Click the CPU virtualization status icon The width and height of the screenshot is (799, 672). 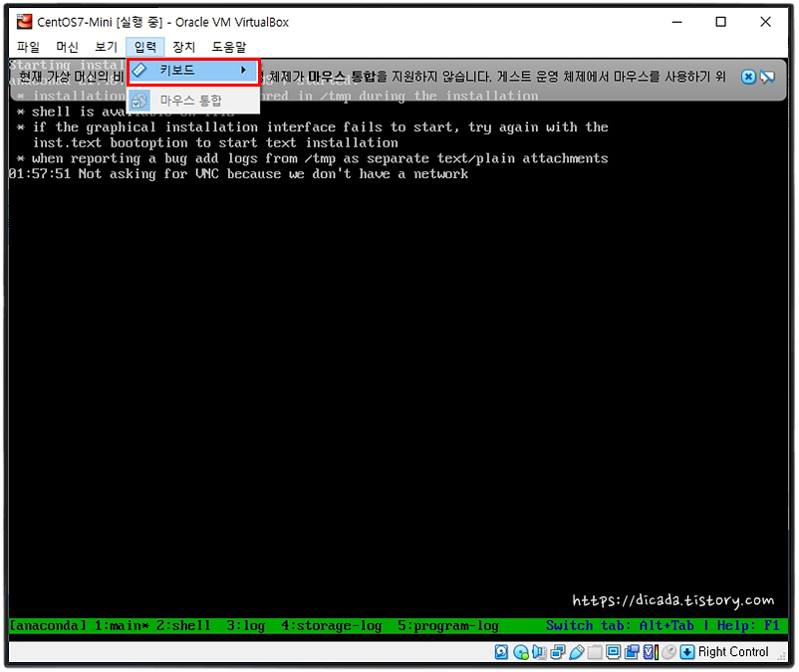pyautogui.click(x=651, y=652)
